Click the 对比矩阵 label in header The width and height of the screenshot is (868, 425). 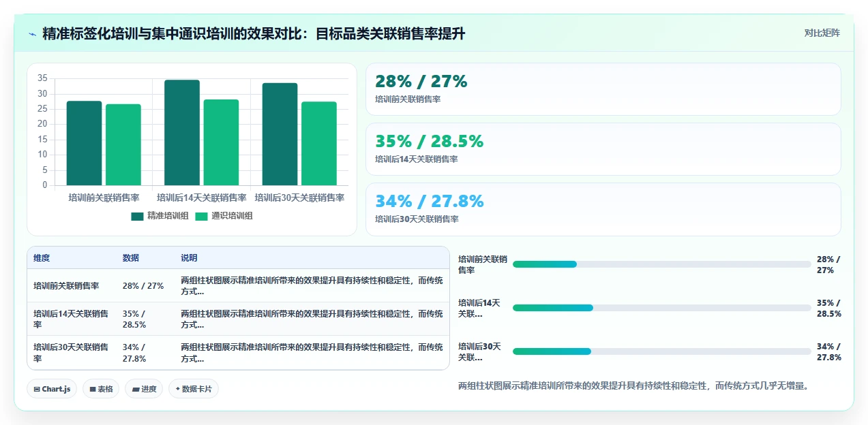pyautogui.click(x=822, y=33)
